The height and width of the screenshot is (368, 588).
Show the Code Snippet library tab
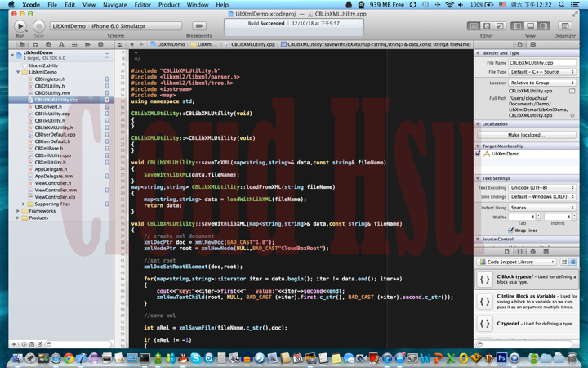pyautogui.click(x=519, y=251)
